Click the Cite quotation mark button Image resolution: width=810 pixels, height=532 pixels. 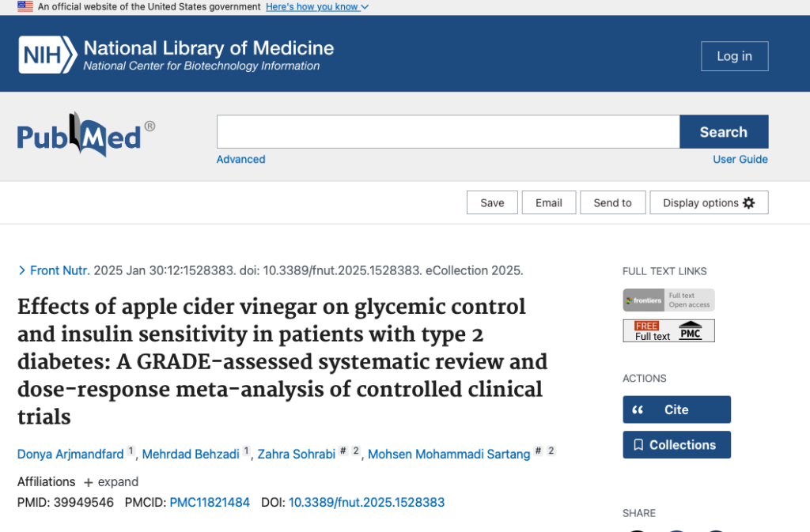tap(676, 409)
